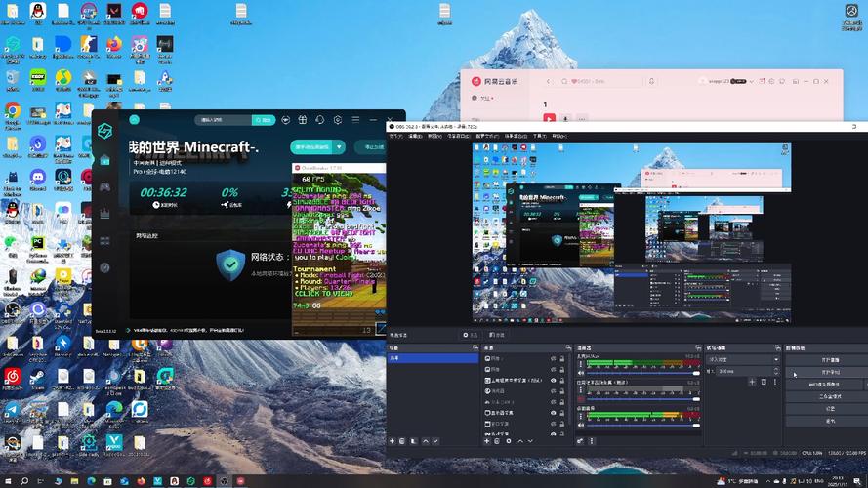Open accelerator sidebar home page icon
Image resolution: width=868 pixels, height=488 pixels.
point(104,160)
